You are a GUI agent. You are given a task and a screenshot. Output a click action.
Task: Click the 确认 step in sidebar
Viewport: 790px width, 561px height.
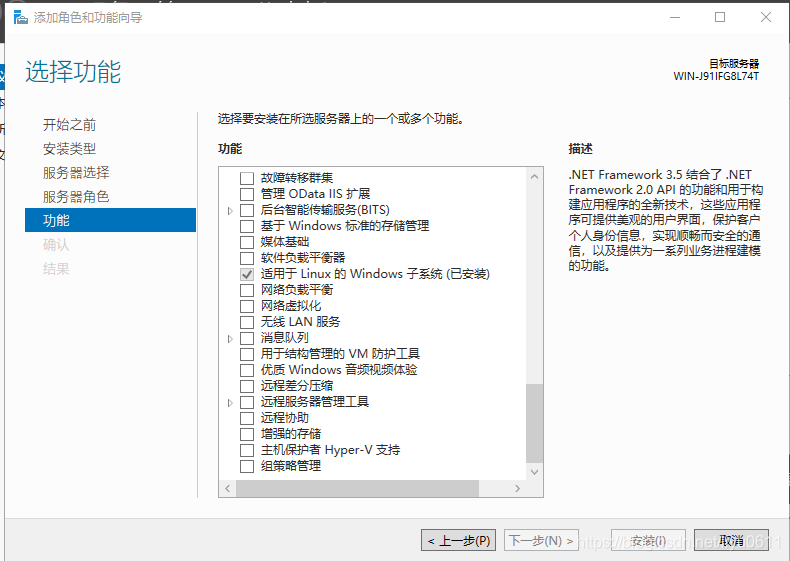point(56,244)
